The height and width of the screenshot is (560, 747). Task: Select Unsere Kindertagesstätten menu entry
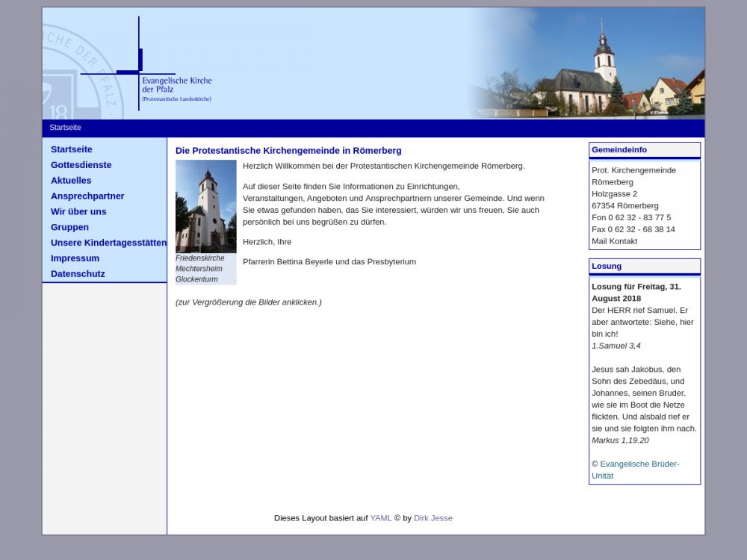(x=108, y=243)
